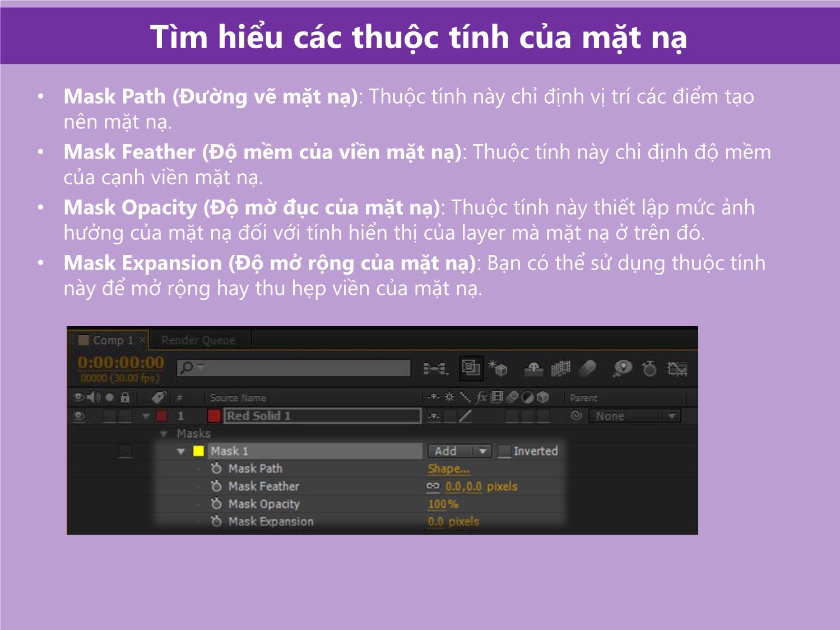Click the Effect fx column header icon
840x630 pixels.
(x=482, y=397)
